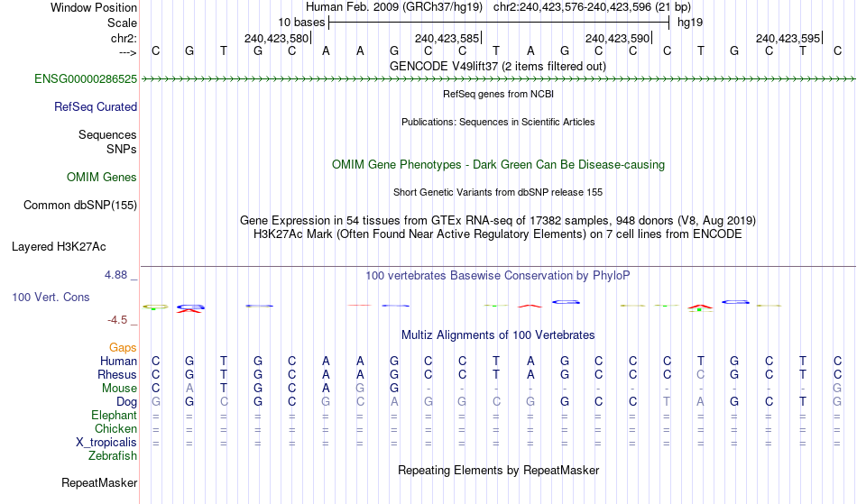Click the 10 bases scale bar label
The height and width of the screenshot is (504, 857).
pyautogui.click(x=301, y=23)
